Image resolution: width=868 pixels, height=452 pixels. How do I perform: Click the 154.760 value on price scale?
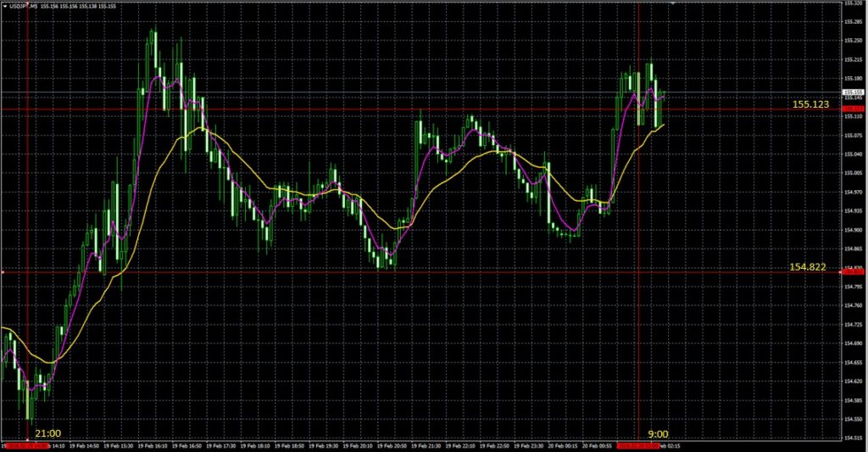[x=853, y=306]
